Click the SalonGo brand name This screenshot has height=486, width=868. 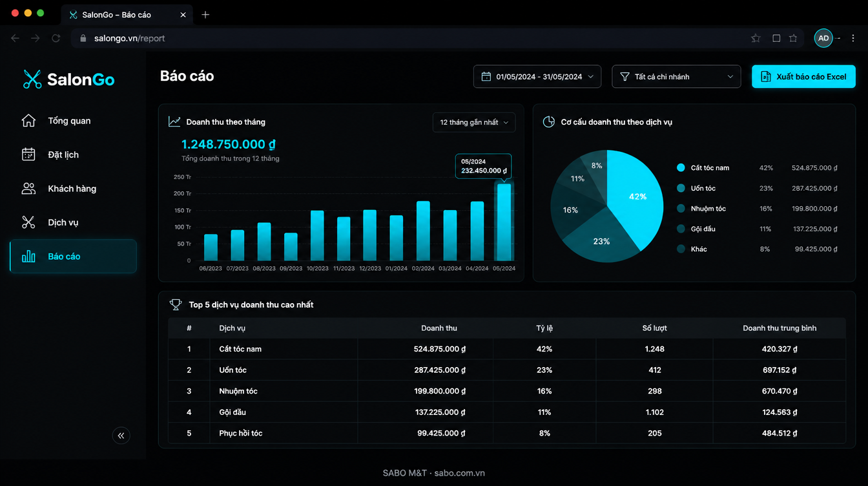81,79
